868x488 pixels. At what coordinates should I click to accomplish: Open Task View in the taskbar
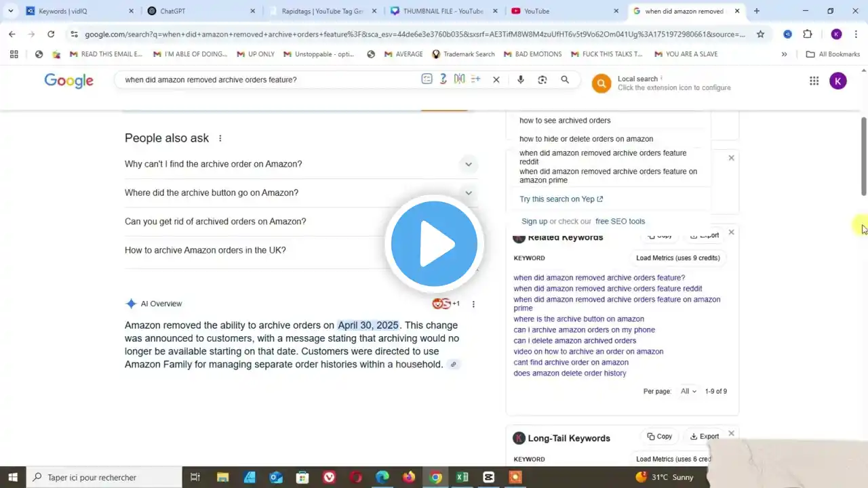click(195, 477)
